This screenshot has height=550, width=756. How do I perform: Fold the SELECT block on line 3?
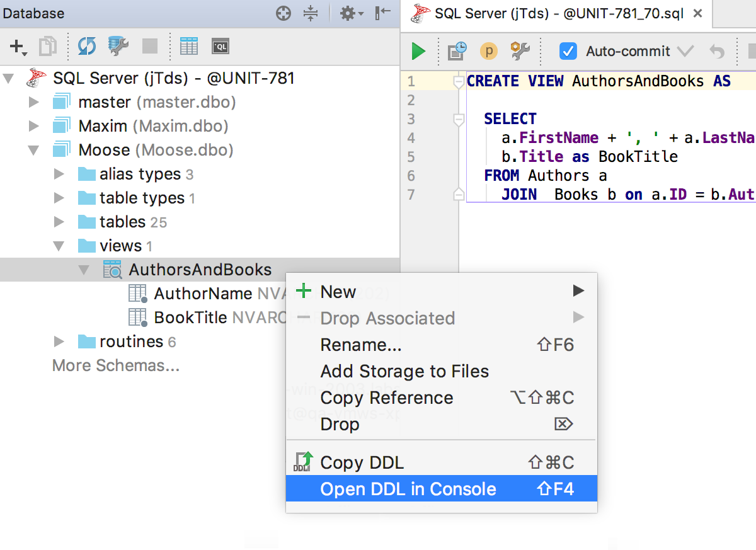459,119
